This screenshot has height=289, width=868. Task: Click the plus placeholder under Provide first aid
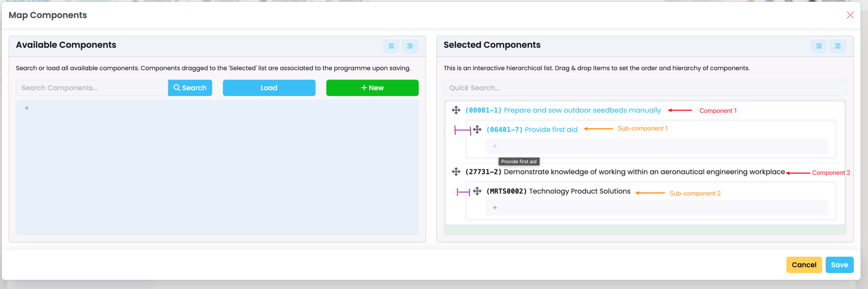495,146
